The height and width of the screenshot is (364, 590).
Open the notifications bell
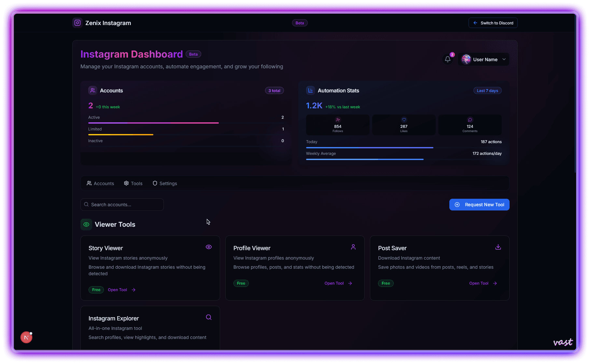tap(448, 59)
